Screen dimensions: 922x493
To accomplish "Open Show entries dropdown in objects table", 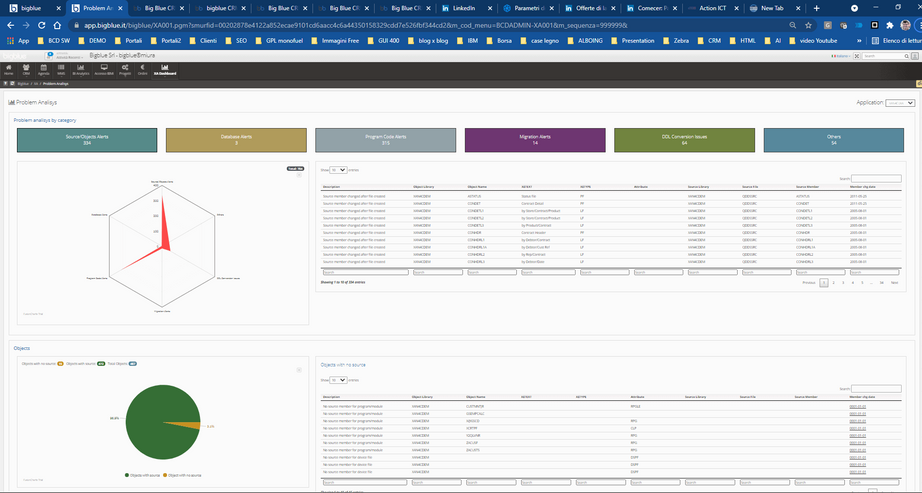I will coord(338,380).
